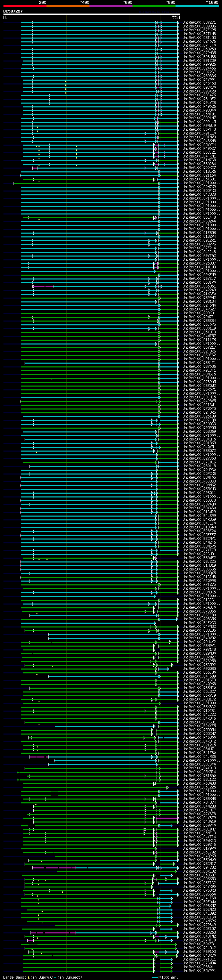Choose the UniRef100_B8A2B4 subject label
The image size is (222, 980).
click(199, 164)
